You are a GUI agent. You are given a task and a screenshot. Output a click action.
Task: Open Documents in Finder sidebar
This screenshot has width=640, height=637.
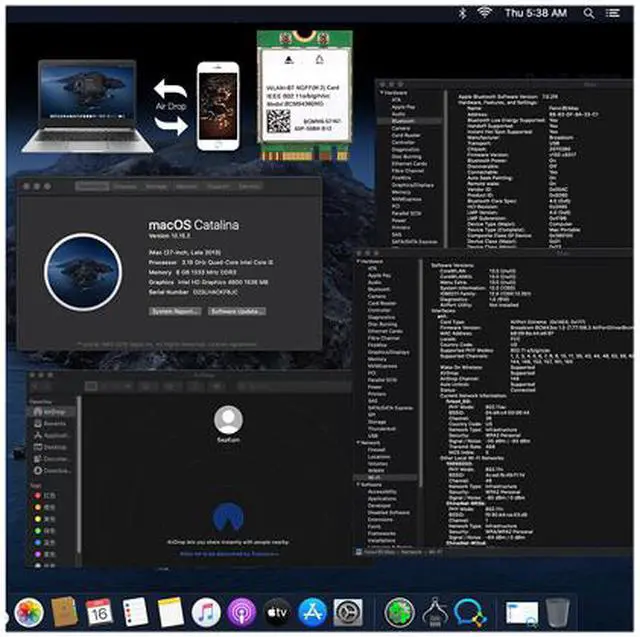(x=51, y=459)
